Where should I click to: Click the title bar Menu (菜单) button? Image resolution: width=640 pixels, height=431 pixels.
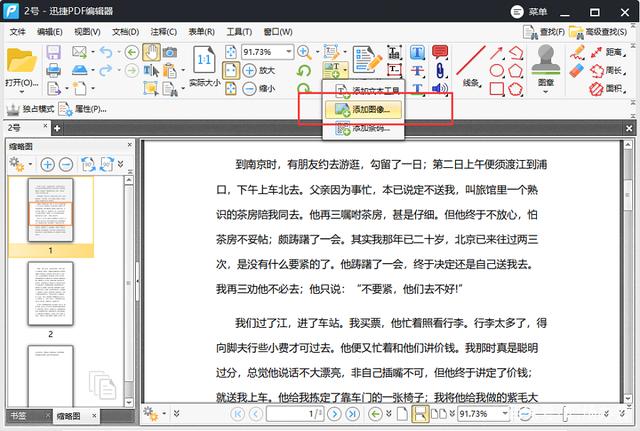point(529,12)
